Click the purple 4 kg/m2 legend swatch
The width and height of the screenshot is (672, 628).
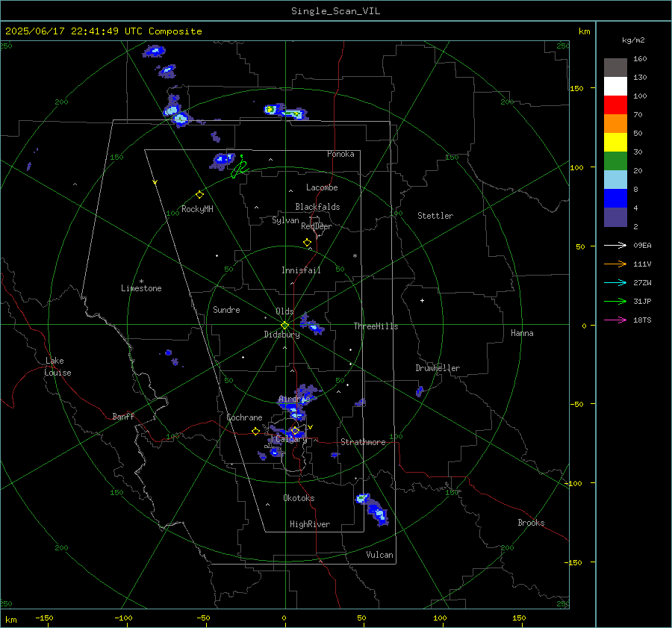[x=615, y=217]
